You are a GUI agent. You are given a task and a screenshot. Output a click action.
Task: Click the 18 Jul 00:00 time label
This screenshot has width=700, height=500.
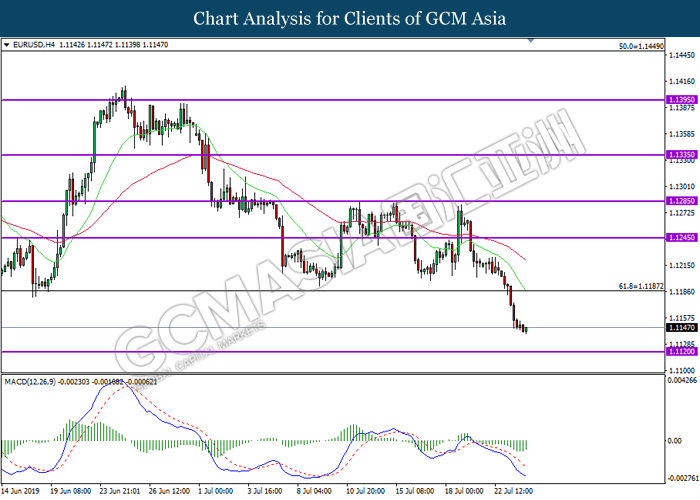pos(464,491)
